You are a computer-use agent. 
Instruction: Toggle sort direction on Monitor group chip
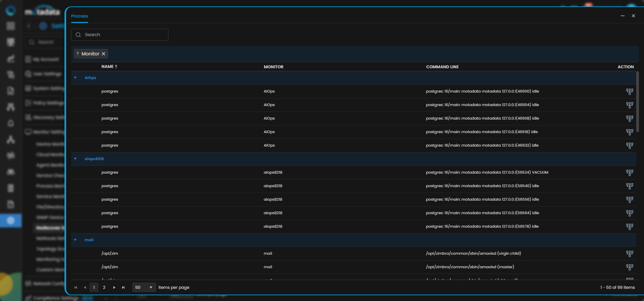point(78,54)
